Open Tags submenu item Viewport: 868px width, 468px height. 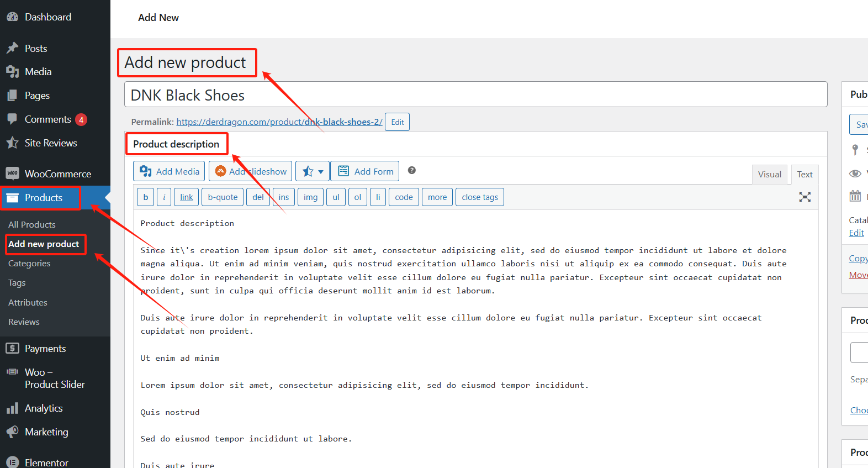pyautogui.click(x=17, y=283)
